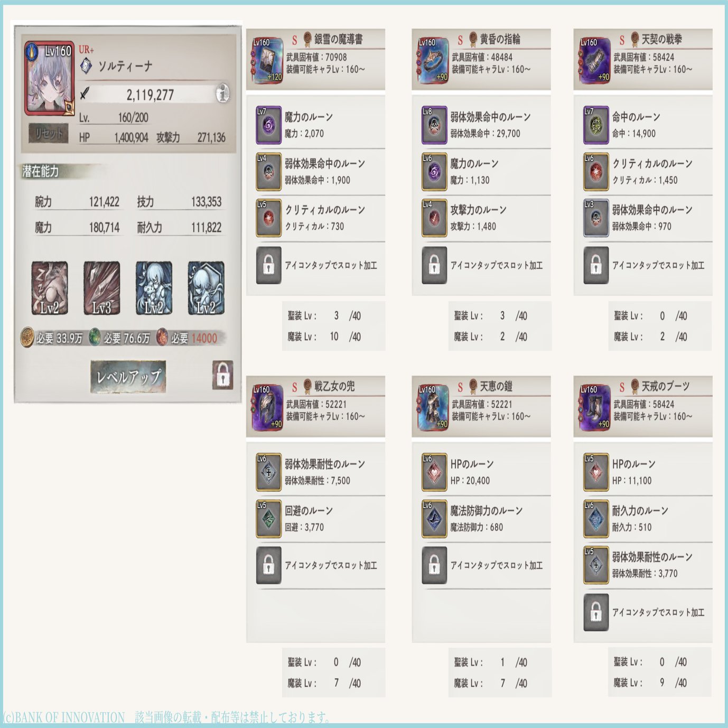Tap the Lv8 弱体効果命中のルーン rune icon

(434, 125)
